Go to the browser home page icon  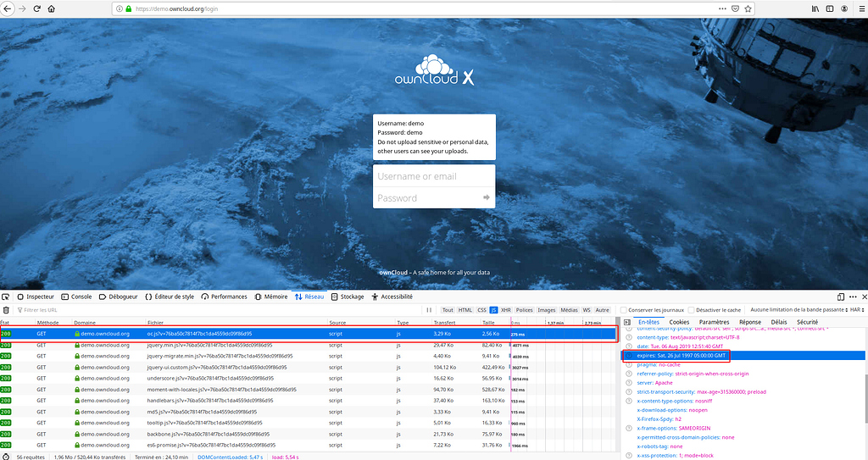[52, 8]
